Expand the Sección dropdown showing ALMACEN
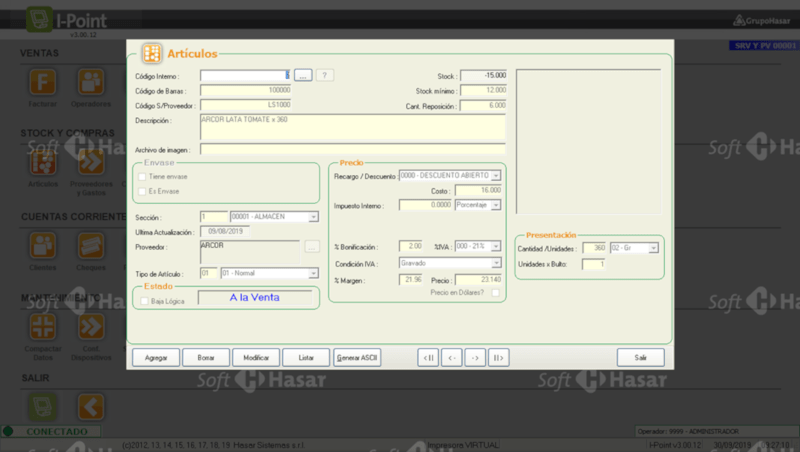The height and width of the screenshot is (452, 800). 313,217
